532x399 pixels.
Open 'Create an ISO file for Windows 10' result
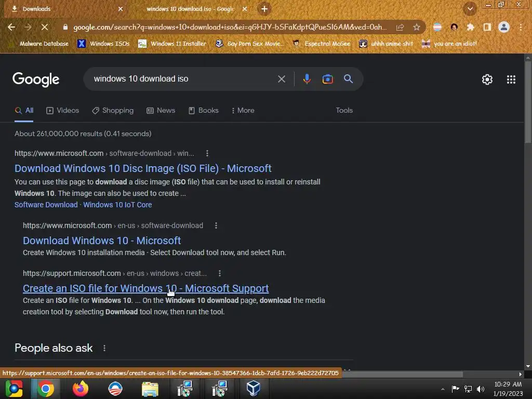pos(145,288)
